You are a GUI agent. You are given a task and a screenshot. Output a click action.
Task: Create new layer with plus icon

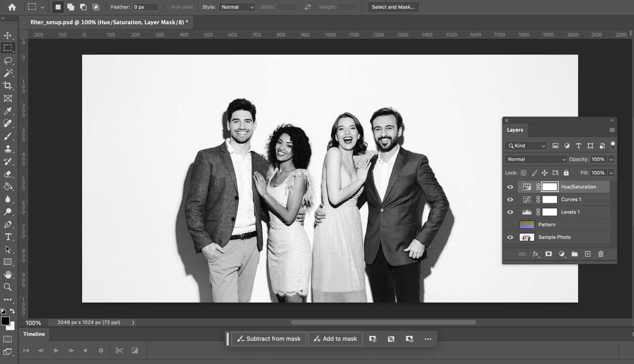coord(587,254)
